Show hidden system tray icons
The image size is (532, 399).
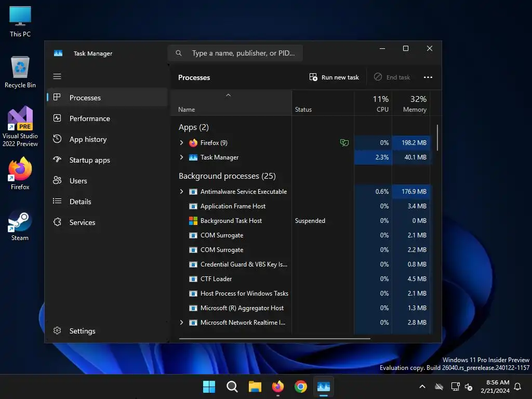[x=422, y=387]
